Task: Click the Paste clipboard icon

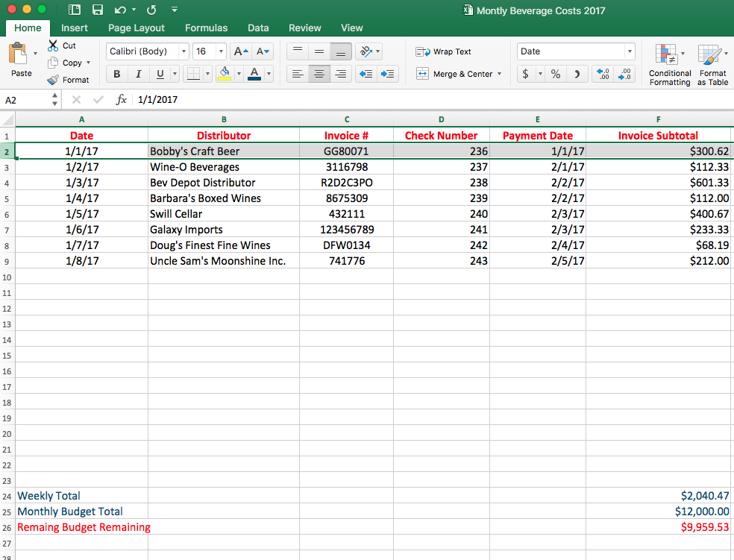Action: pos(18,54)
